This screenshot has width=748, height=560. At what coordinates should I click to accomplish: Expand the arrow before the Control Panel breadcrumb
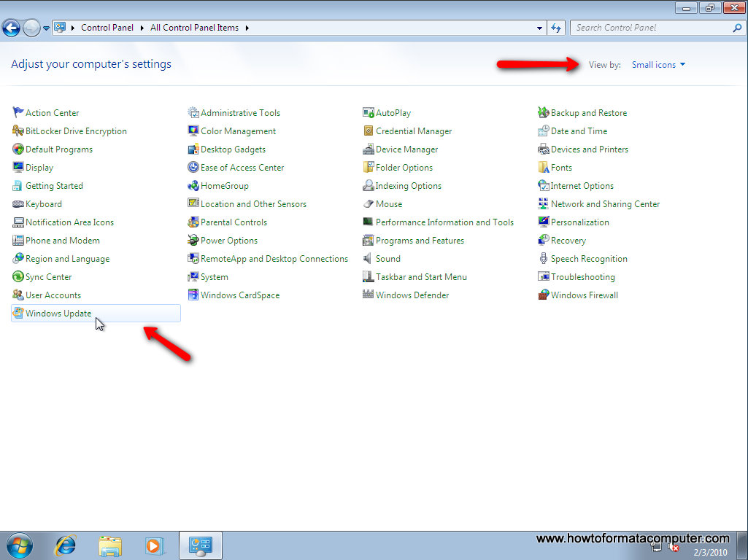(x=73, y=28)
